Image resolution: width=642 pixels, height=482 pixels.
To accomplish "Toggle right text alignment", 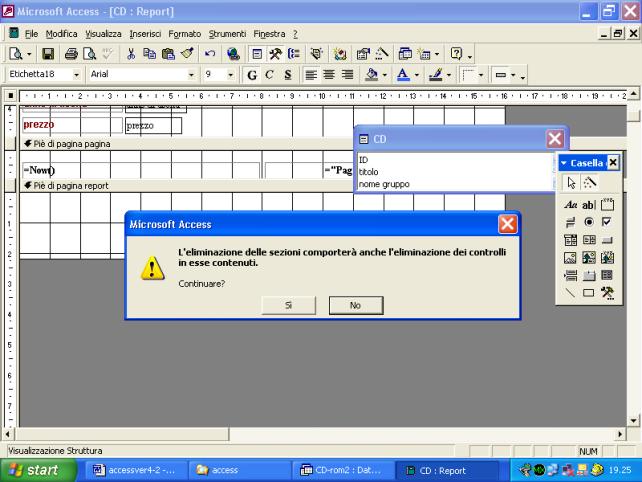I will coord(347,75).
